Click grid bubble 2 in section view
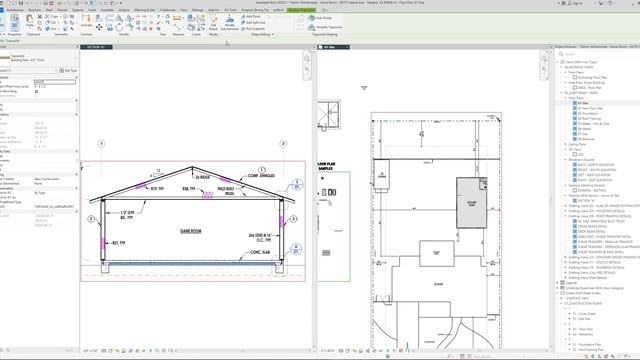The image size is (640, 360). point(283,144)
